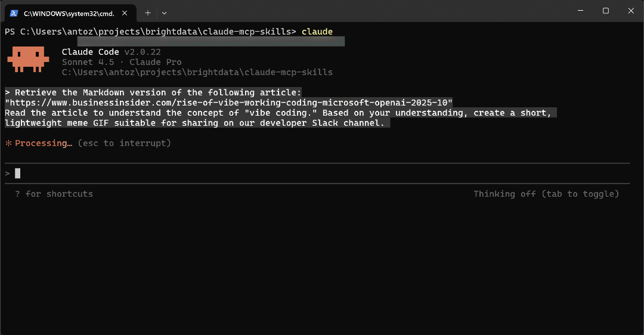Click the yellow "claude" command text
Viewport: 644px width, 335px height.
pyautogui.click(x=317, y=32)
